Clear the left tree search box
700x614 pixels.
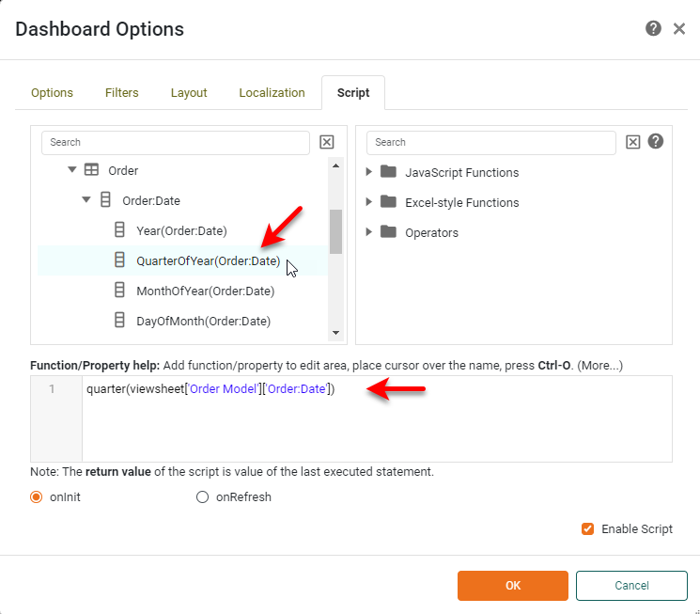click(x=327, y=142)
